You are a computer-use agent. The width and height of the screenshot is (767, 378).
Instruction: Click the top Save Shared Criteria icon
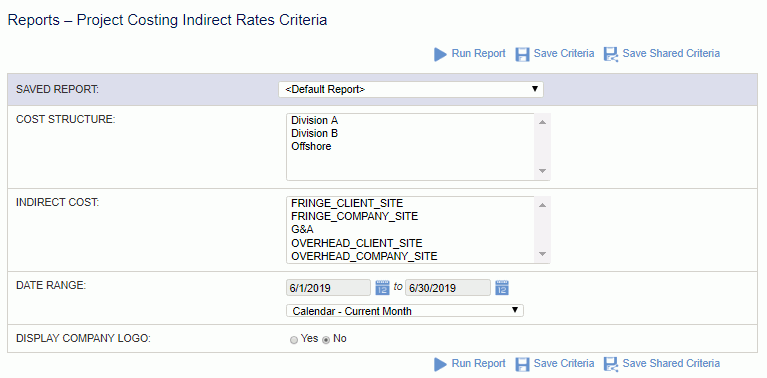coord(611,54)
